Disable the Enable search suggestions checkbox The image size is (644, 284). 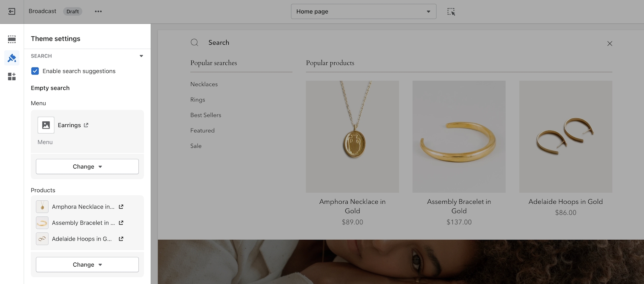tap(35, 71)
